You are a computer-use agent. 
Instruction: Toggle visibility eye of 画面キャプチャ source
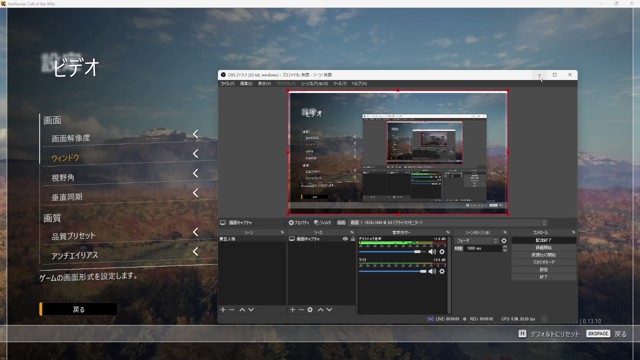click(x=345, y=239)
